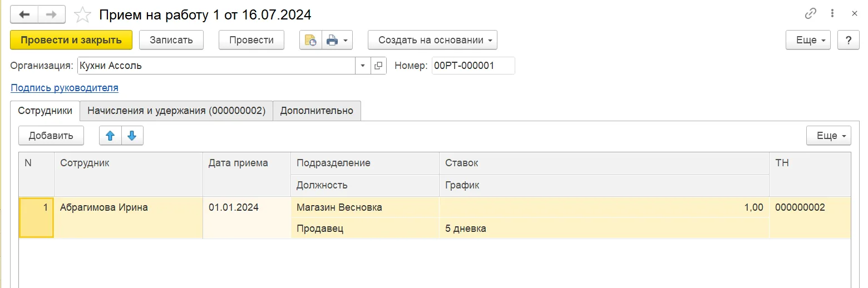This screenshot has width=868, height=288.
Task: Open Создать на основании dropdown
Action: tap(432, 40)
